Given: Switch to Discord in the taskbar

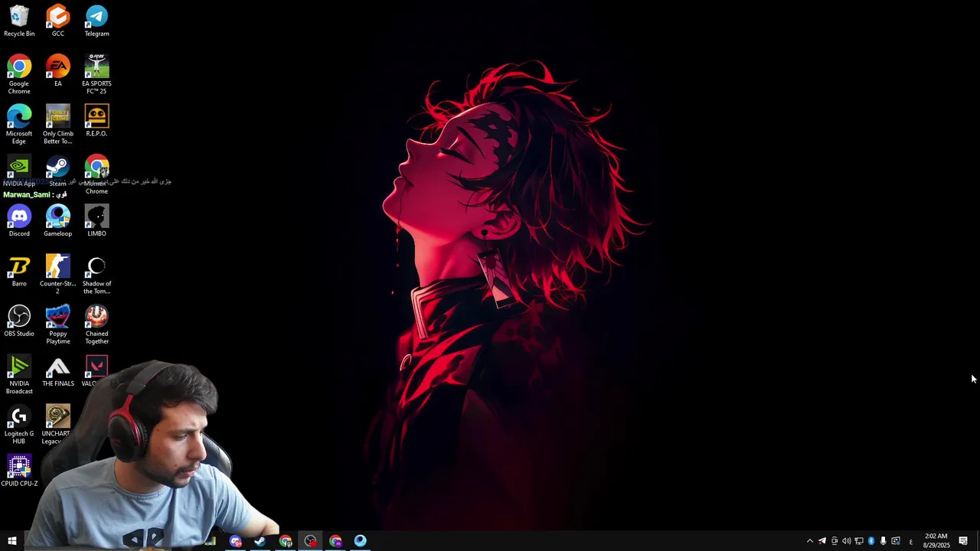Looking at the screenshot, I should [236, 541].
